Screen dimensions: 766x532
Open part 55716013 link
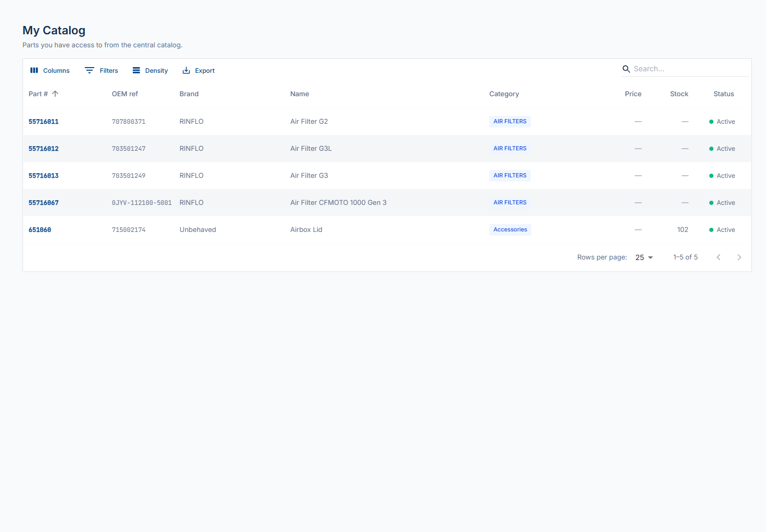coord(44,176)
